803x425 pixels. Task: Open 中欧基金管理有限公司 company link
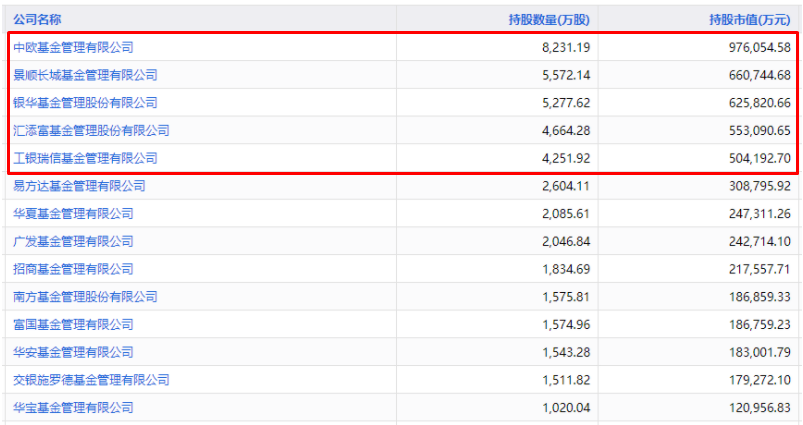73,48
